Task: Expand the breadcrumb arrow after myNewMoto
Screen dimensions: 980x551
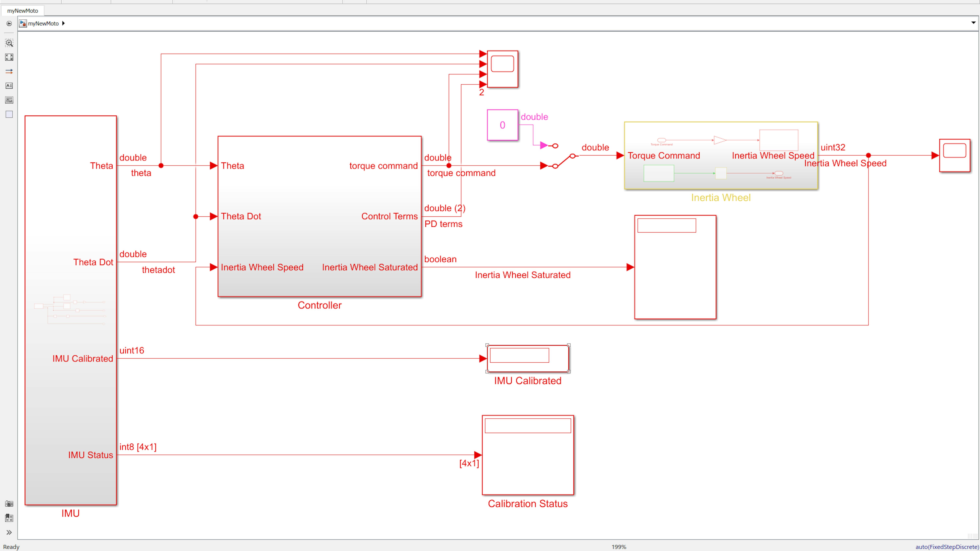Action: [64, 23]
